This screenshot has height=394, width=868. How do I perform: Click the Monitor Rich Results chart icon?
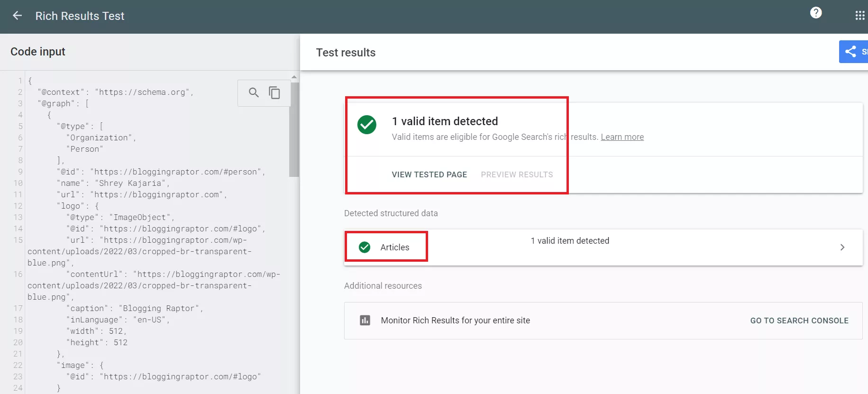(365, 321)
